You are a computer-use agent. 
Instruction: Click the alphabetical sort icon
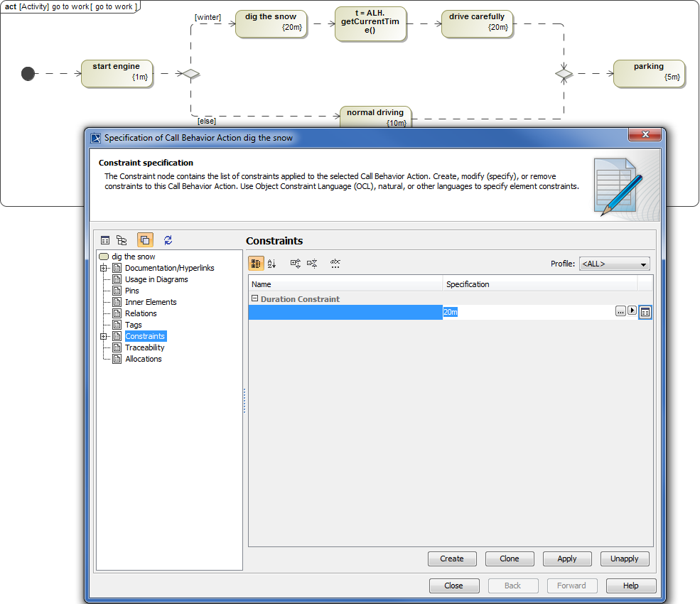272,264
